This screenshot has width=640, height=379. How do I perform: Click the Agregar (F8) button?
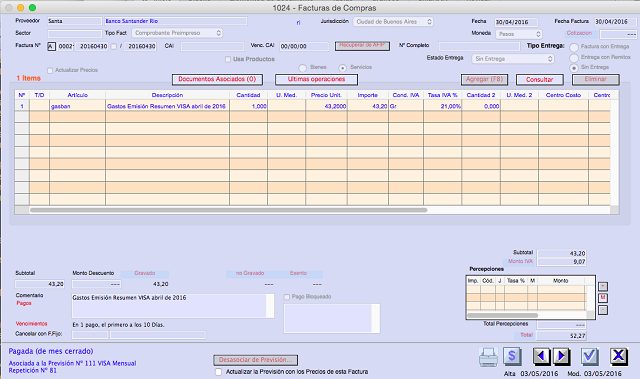(484, 80)
